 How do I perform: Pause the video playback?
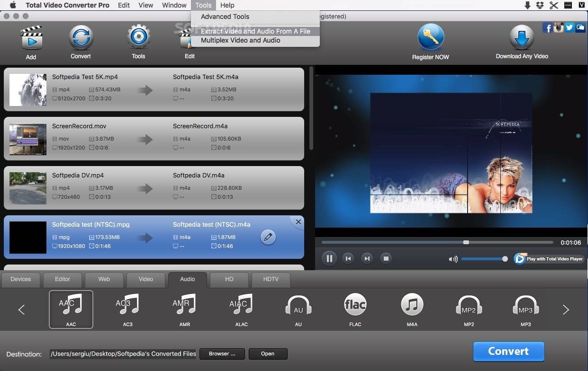click(x=329, y=258)
